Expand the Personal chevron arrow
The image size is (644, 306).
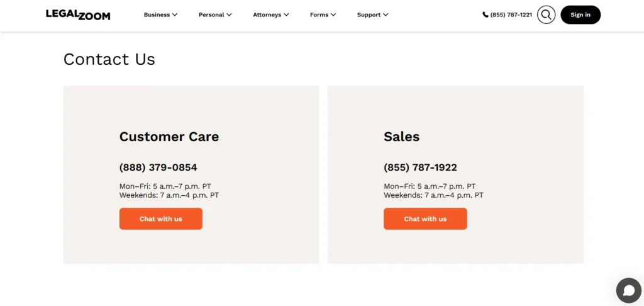[x=229, y=14]
